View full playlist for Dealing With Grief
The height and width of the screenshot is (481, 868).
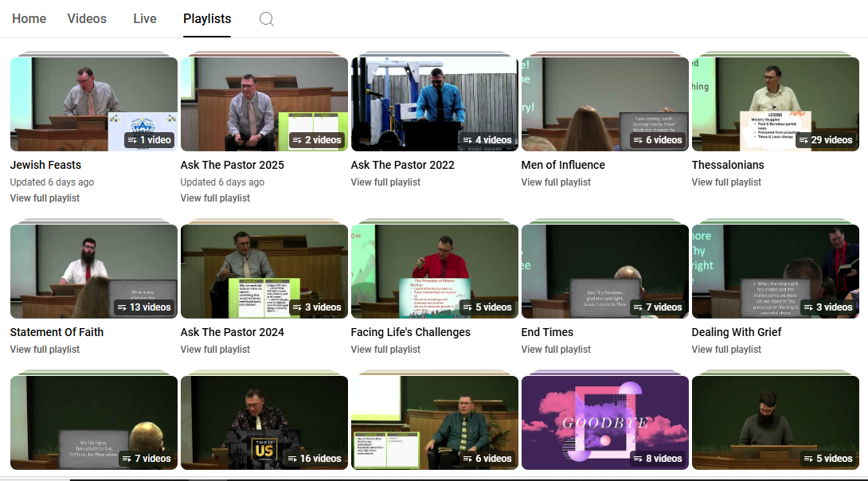click(727, 350)
